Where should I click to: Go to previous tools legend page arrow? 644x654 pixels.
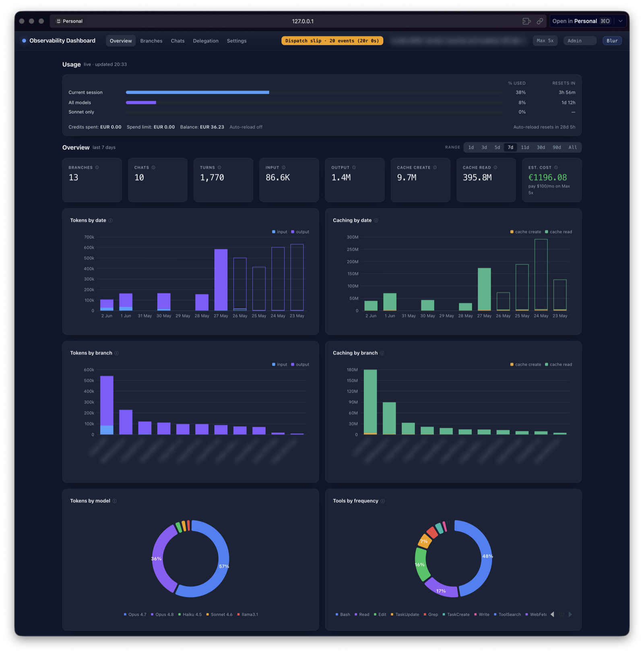click(552, 615)
